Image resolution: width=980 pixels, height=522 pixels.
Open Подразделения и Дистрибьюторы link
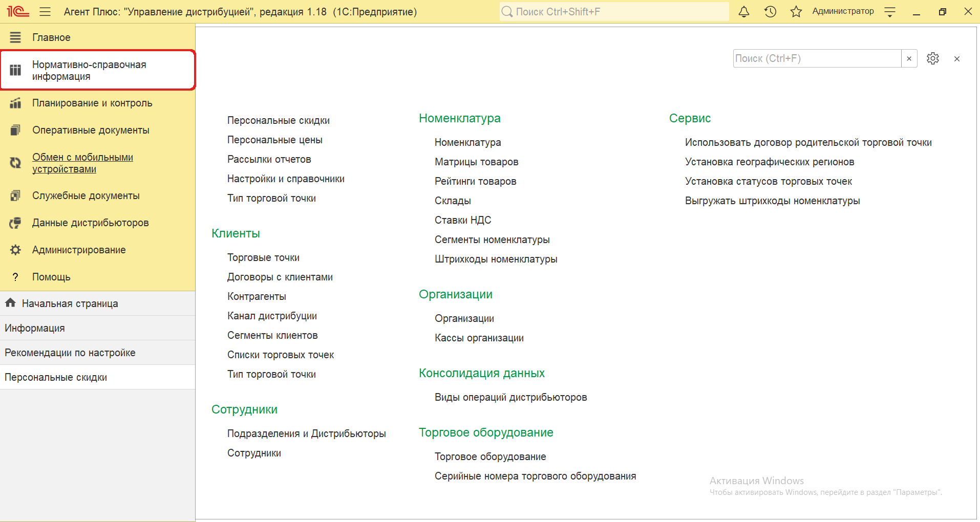(x=306, y=433)
